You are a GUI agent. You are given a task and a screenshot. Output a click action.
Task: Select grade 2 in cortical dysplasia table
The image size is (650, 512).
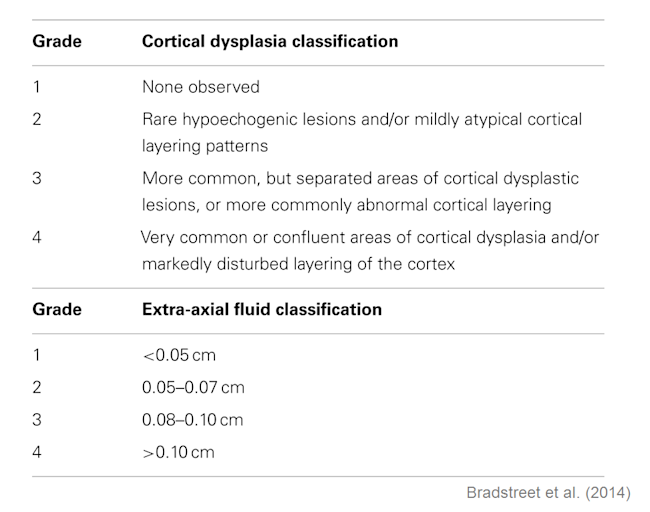(x=37, y=119)
